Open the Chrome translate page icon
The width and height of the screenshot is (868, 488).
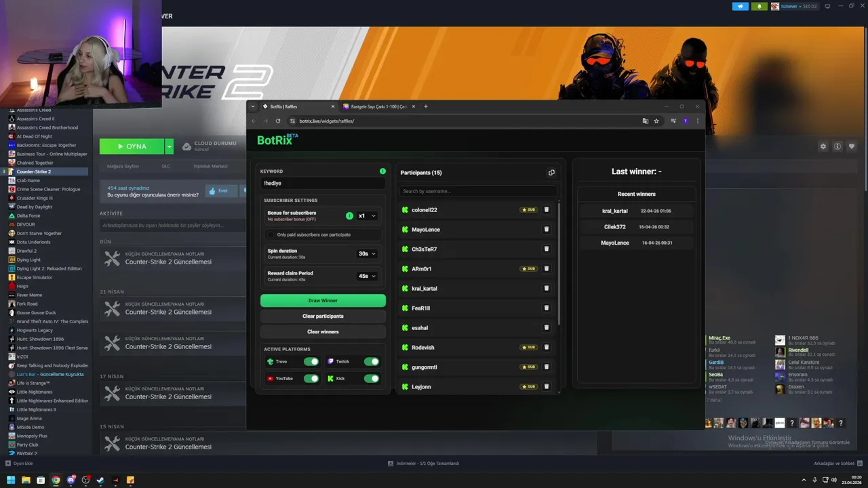(646, 121)
